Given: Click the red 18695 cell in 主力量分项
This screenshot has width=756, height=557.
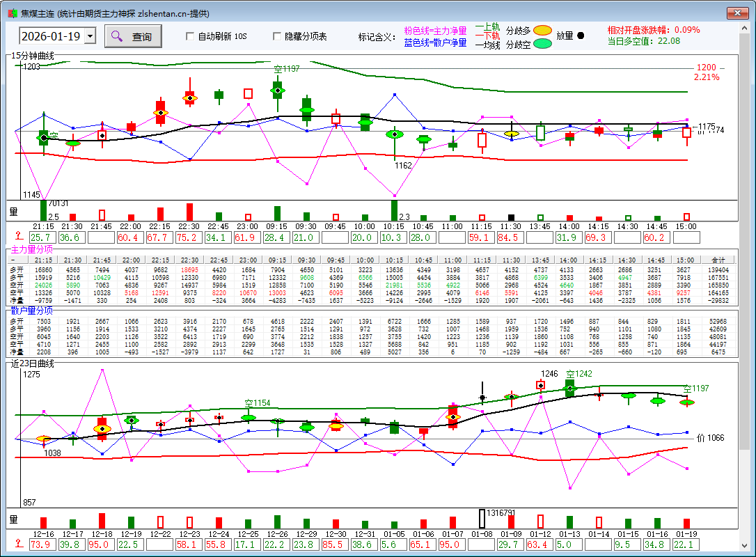Looking at the screenshot, I should [189, 270].
